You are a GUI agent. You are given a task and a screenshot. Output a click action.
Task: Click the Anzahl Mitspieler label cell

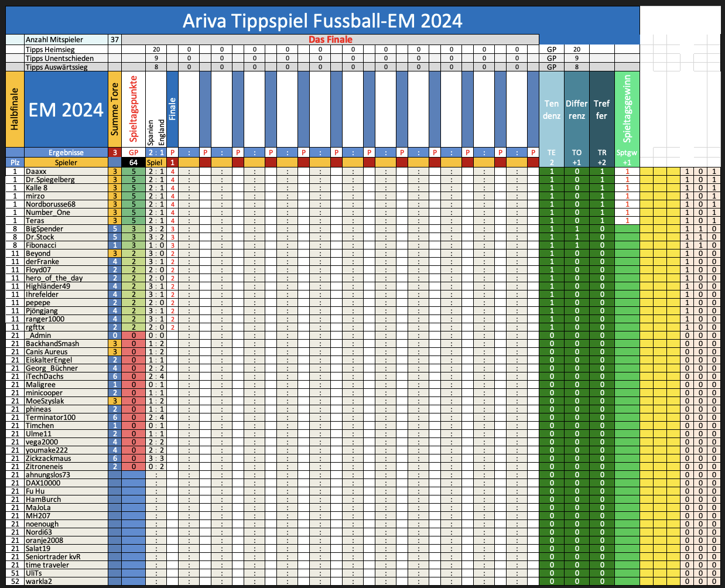[66, 40]
